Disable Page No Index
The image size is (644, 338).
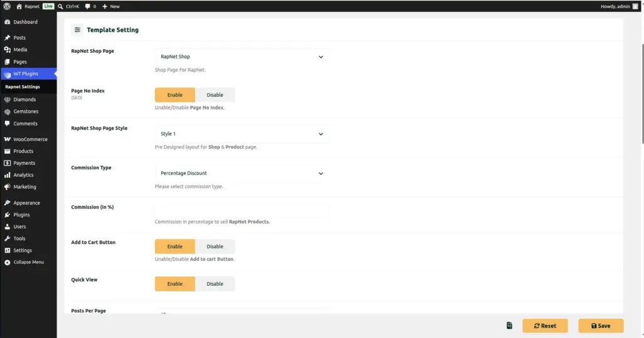coord(215,95)
